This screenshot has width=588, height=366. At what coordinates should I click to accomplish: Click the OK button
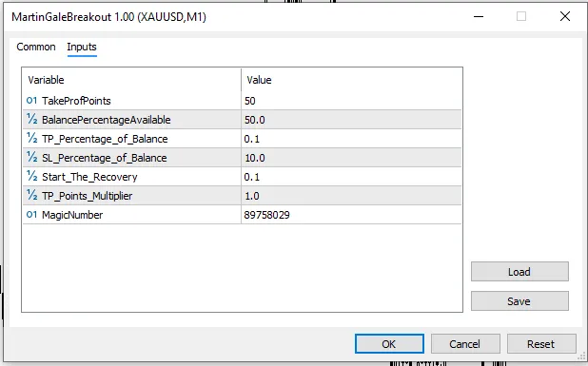[x=389, y=344]
